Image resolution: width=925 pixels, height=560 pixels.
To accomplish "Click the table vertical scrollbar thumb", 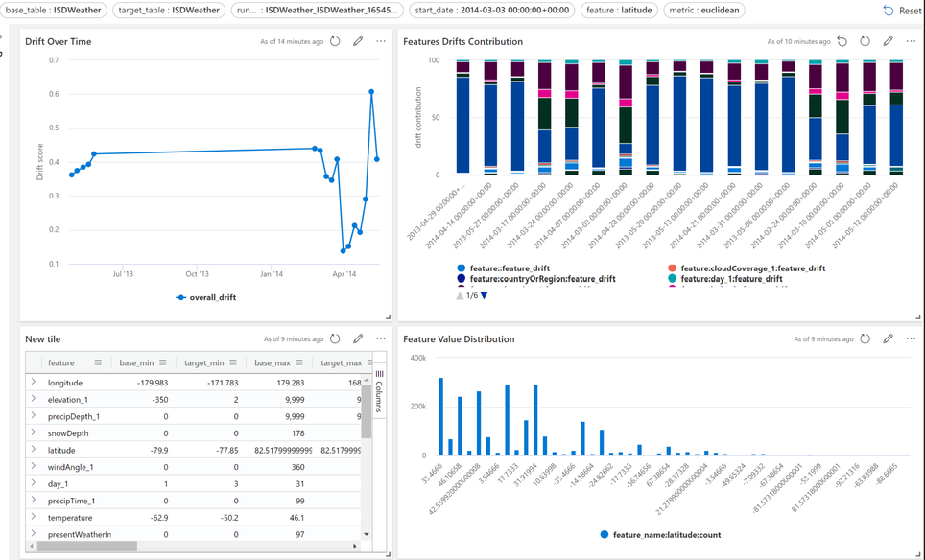I will pos(367,410).
